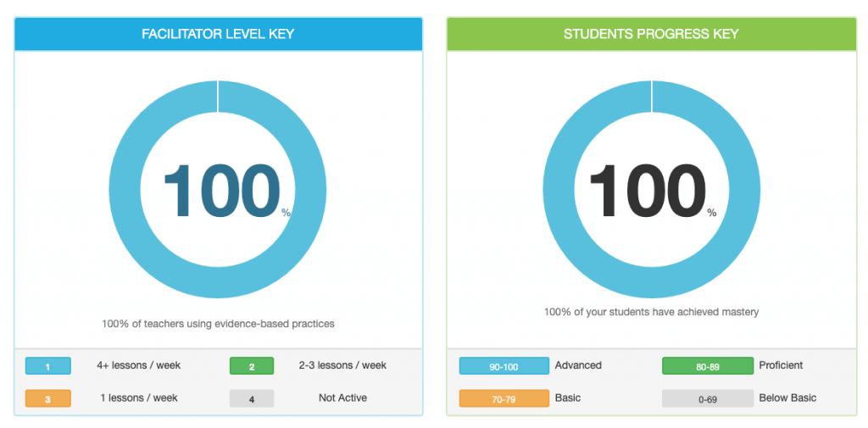The width and height of the screenshot is (868, 428).
Task: Click the students donut chart's 100 value
Action: (x=648, y=191)
